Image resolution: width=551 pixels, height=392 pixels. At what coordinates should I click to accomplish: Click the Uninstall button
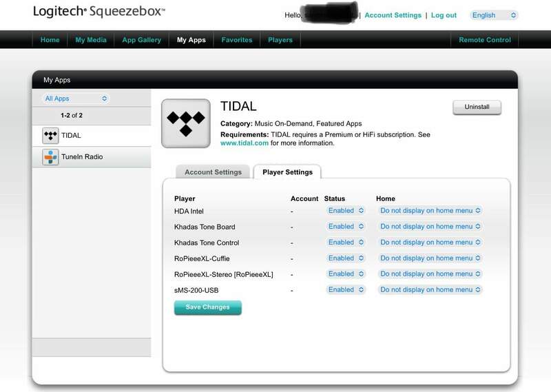coord(477,107)
